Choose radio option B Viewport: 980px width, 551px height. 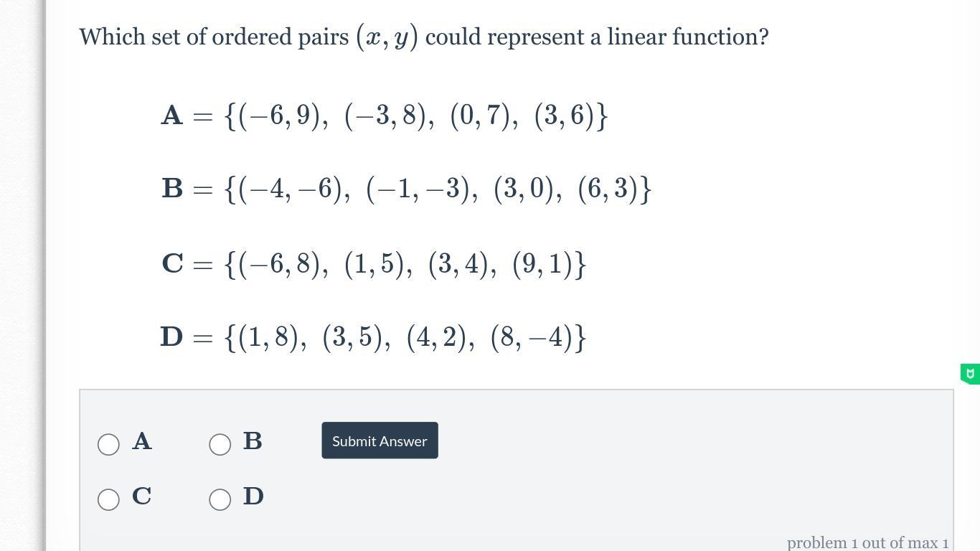click(x=220, y=444)
